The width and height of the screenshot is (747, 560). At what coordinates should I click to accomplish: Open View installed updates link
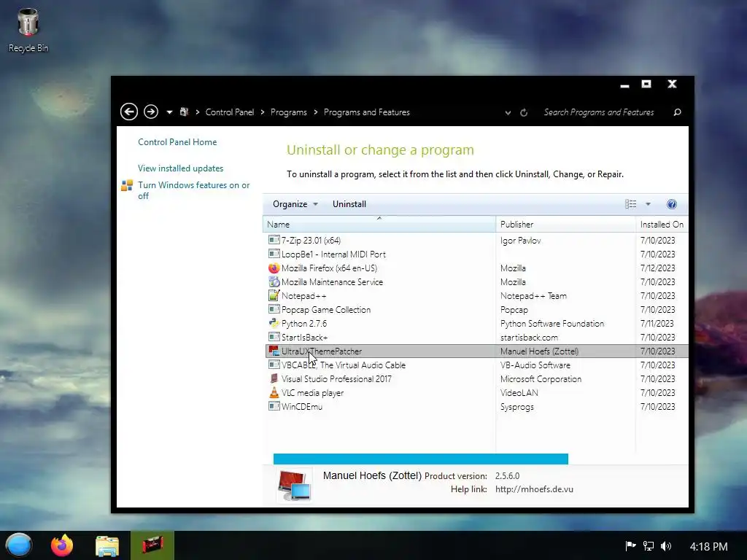click(181, 168)
